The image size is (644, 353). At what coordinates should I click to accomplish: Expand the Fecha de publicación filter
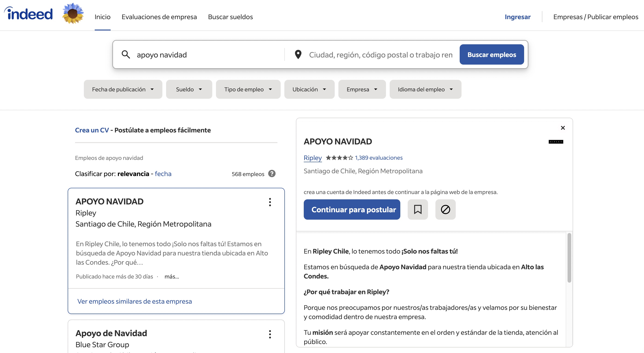[123, 89]
